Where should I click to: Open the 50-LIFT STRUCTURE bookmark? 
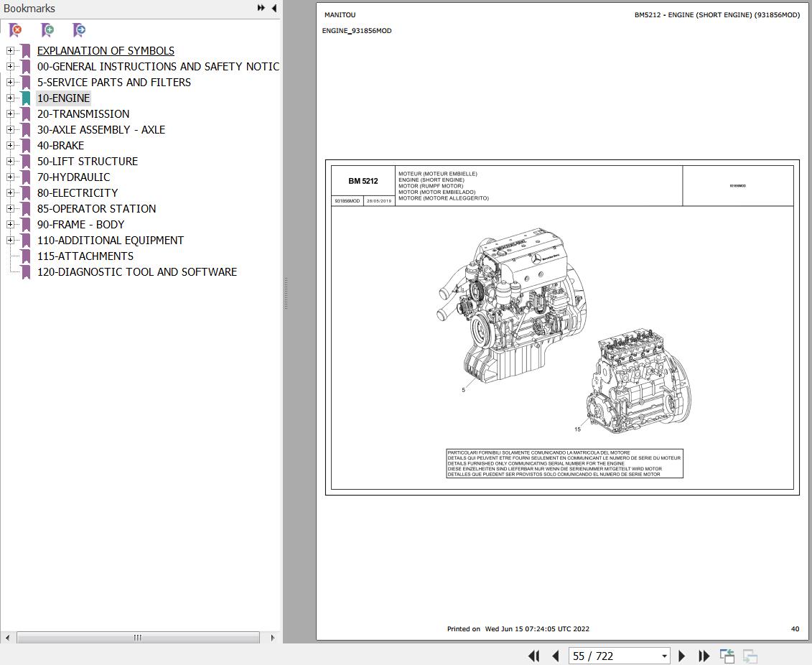click(88, 161)
